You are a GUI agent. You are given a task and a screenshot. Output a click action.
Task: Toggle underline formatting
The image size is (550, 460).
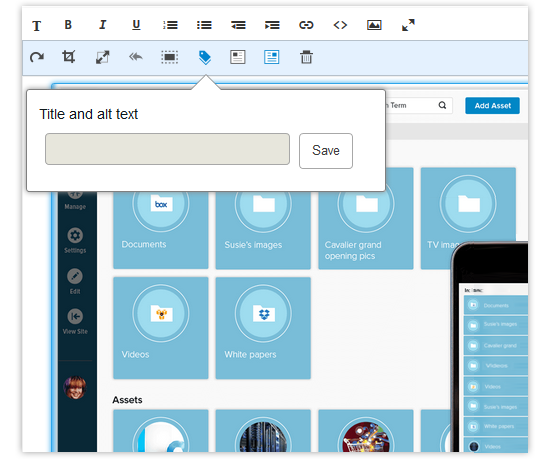[x=136, y=25]
